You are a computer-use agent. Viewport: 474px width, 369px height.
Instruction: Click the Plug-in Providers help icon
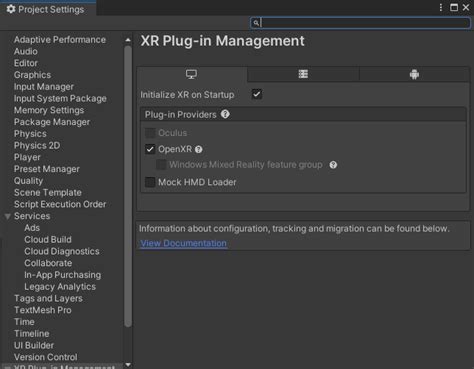pyautogui.click(x=225, y=114)
